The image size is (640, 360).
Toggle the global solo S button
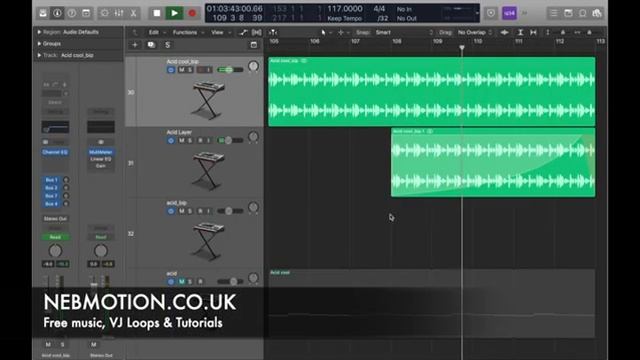167,45
